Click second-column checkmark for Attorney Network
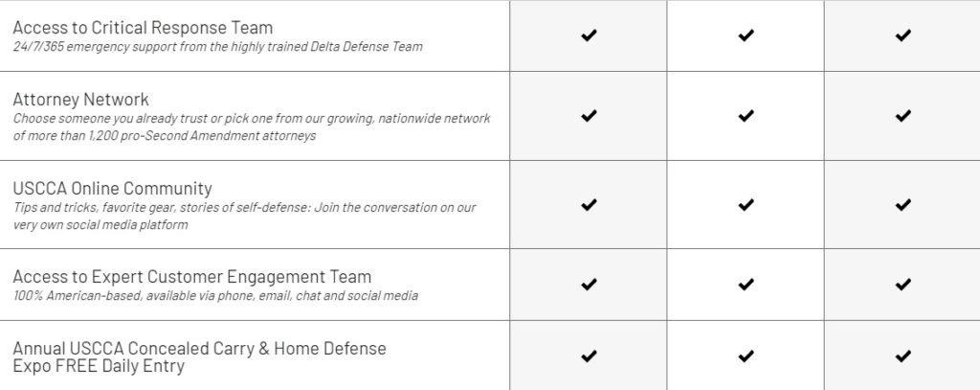 click(x=746, y=116)
